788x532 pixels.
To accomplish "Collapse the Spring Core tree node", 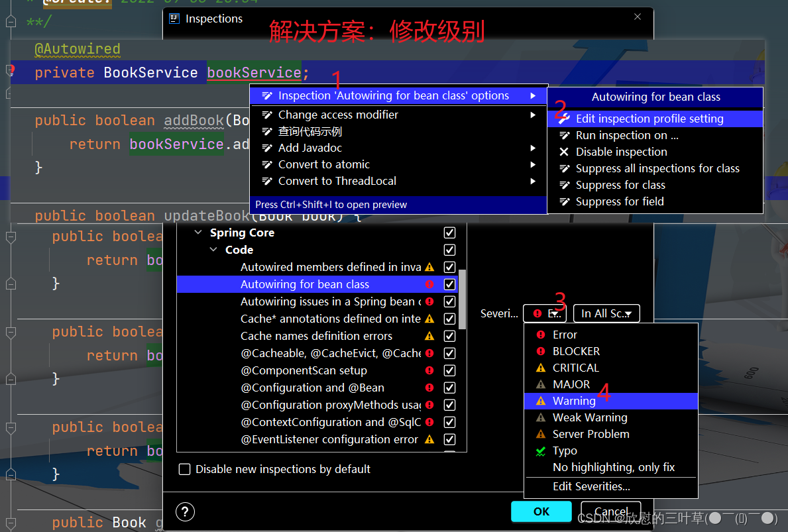I will (198, 232).
